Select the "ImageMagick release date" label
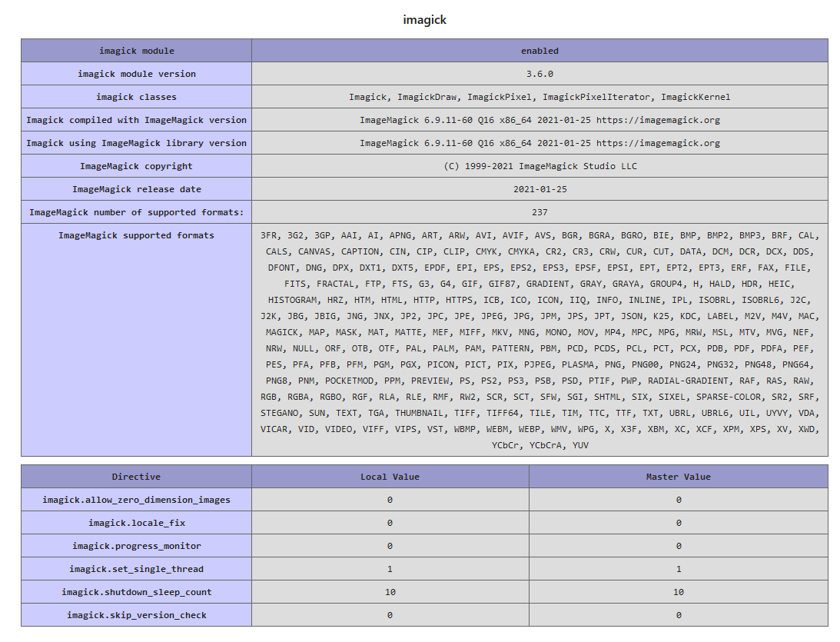Screen dimensions: 840x642 pos(136,188)
